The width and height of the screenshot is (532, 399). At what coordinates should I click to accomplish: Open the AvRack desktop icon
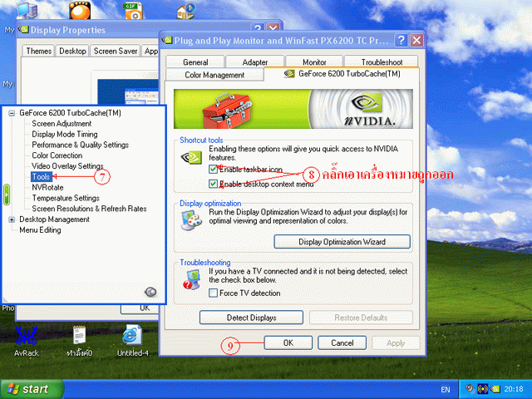(27, 340)
